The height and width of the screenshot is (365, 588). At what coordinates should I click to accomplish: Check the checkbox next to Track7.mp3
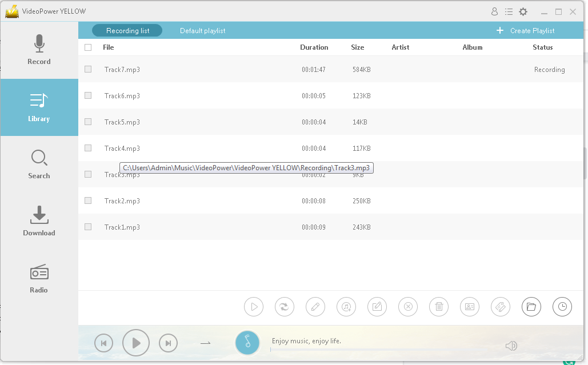pyautogui.click(x=88, y=69)
